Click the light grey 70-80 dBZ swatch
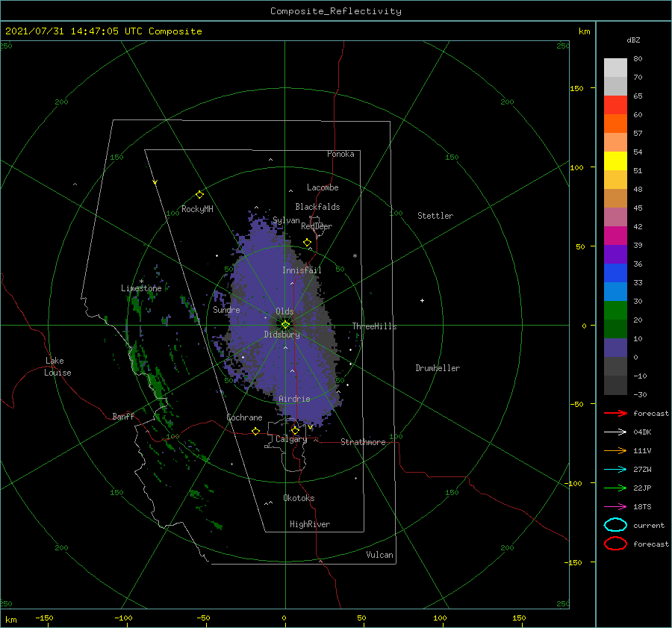Screen dimensions: 672x628 click(615, 68)
